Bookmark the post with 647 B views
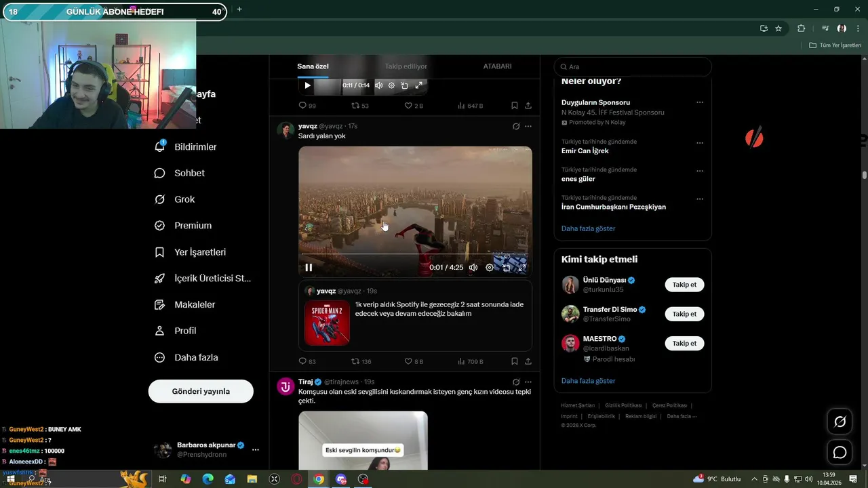This screenshot has height=488, width=868. point(515,106)
